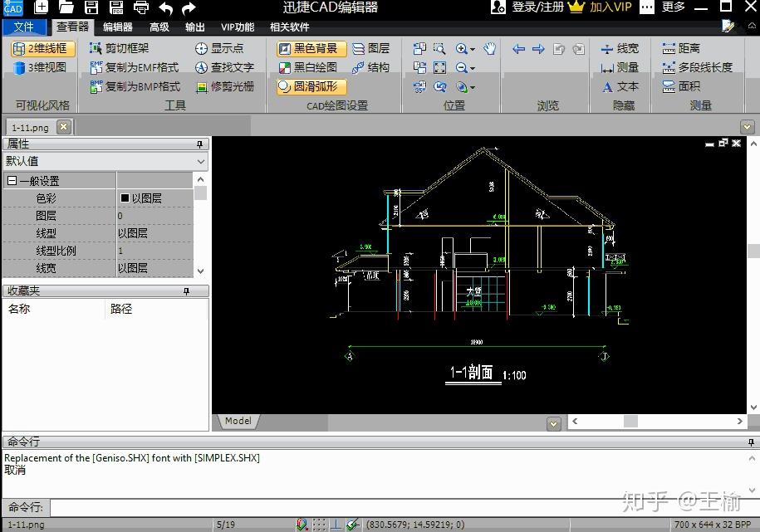Click the 剪切框架 clip frame tool
This screenshot has height=532, width=760.
[x=120, y=48]
